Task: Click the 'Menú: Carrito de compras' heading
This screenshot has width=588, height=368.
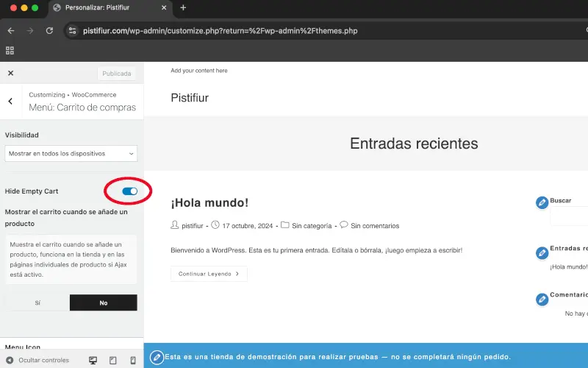Action: (82, 107)
